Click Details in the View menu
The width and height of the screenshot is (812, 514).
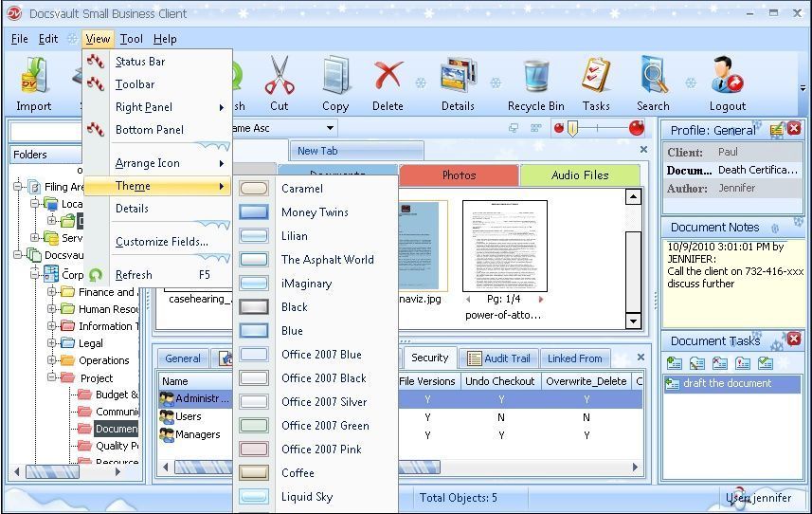(x=157, y=209)
